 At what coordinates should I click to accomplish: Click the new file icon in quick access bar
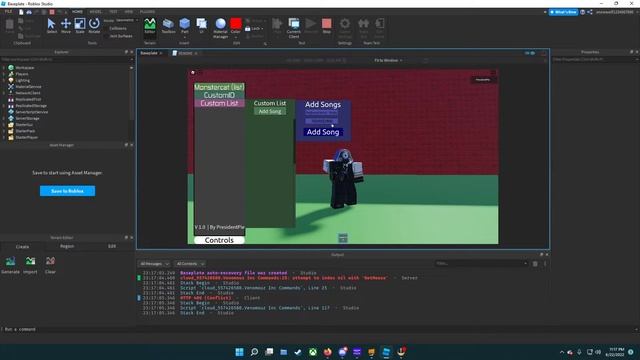[x=21, y=12]
